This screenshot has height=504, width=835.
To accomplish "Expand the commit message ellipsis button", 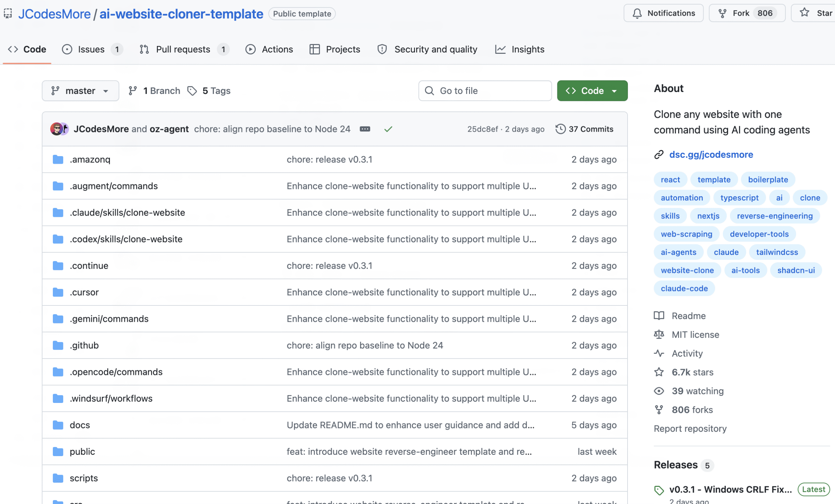I will (365, 129).
